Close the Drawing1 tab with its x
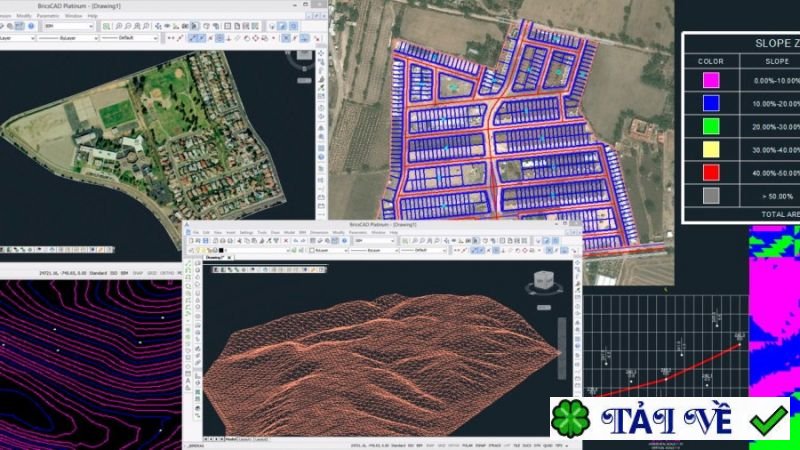The image size is (800, 450). (x=229, y=257)
